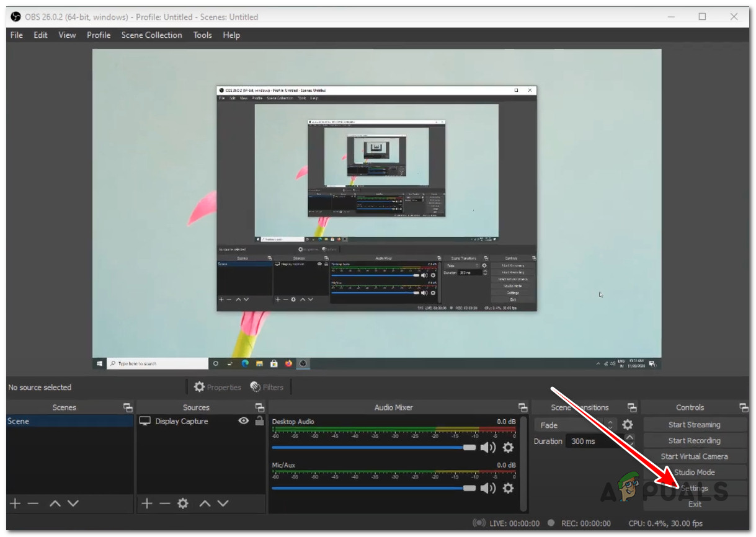Open Mic/Aux settings gear
The height and width of the screenshot is (537, 756).
pos(508,488)
